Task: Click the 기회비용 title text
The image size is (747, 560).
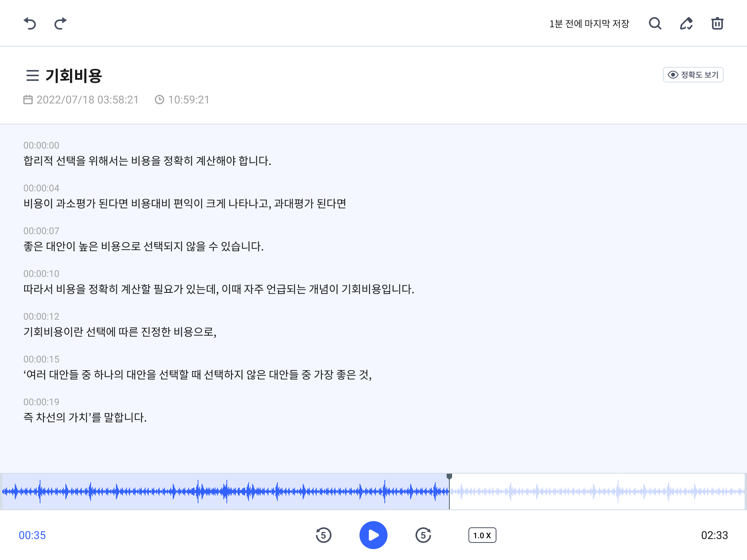Action: 74,75
